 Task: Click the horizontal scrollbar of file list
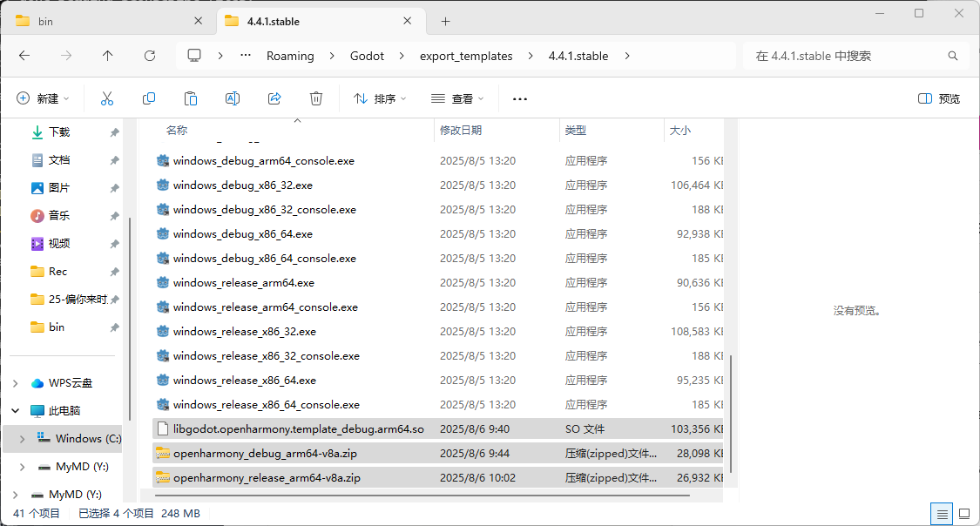[422, 496]
